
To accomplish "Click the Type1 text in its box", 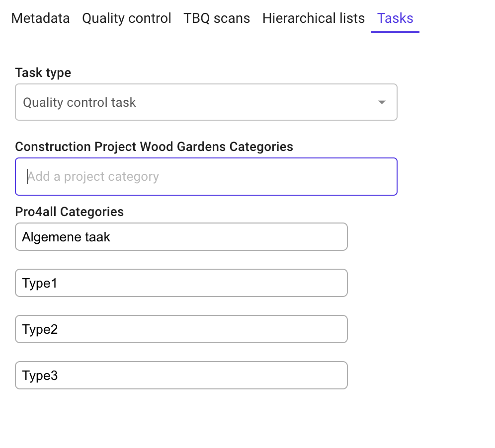I will 40,283.
